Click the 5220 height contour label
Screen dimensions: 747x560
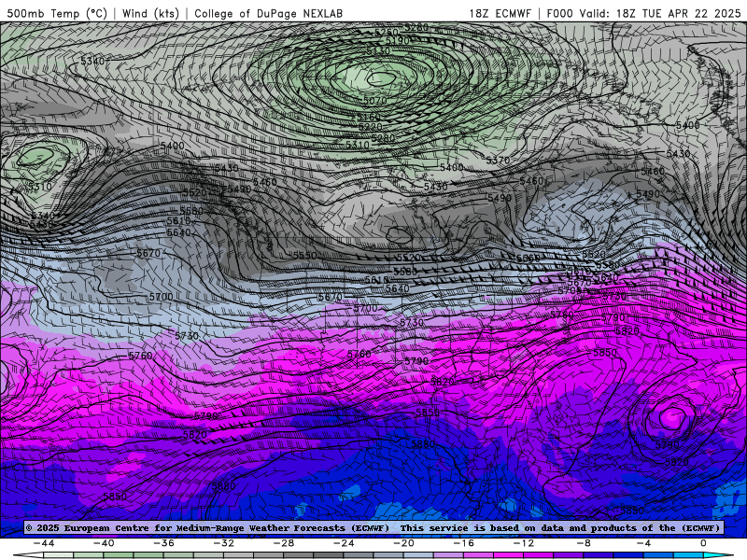click(370, 127)
